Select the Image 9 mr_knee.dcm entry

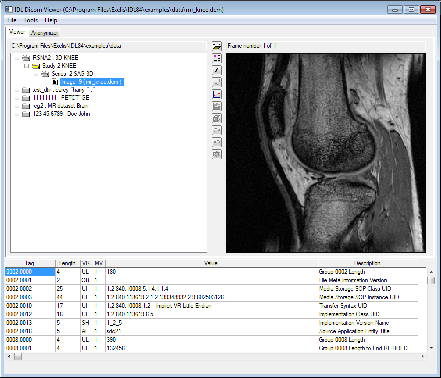(92, 82)
